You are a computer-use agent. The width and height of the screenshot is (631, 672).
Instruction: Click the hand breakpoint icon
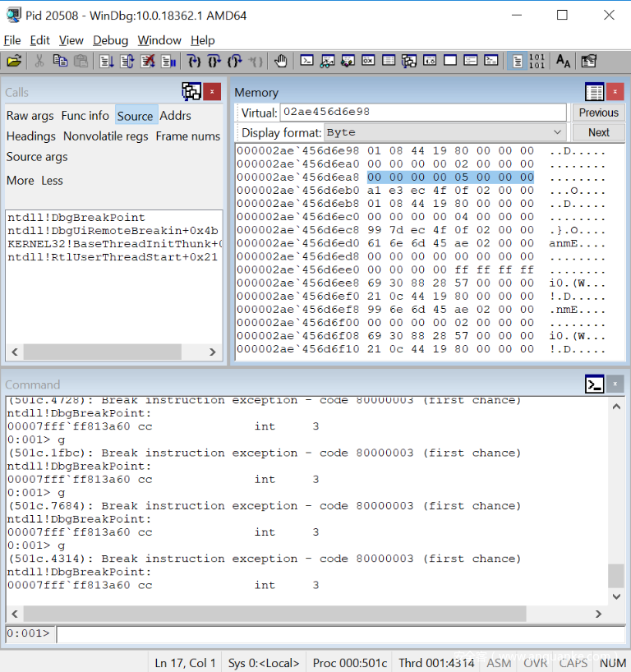click(281, 61)
